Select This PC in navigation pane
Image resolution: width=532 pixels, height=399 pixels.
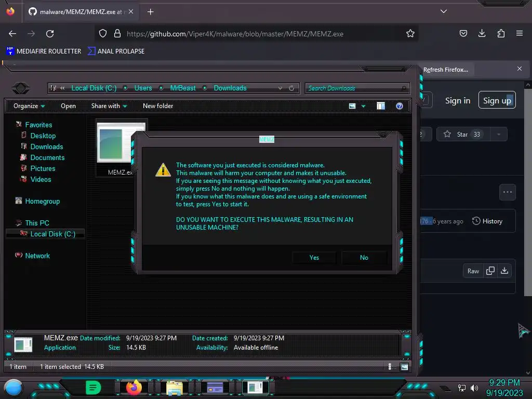(37, 223)
